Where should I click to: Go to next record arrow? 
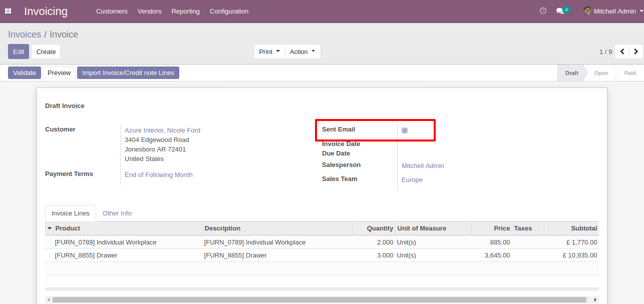pyautogui.click(x=636, y=51)
